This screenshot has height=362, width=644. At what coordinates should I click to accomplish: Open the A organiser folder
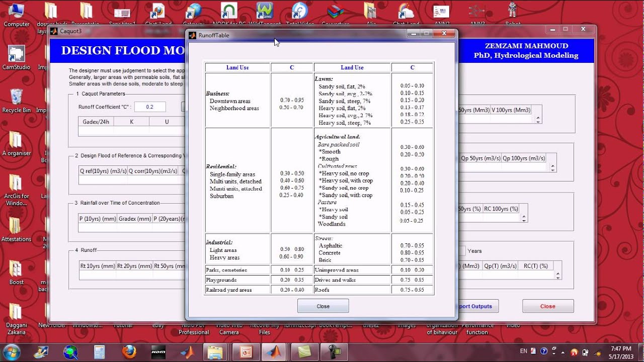click(x=16, y=144)
